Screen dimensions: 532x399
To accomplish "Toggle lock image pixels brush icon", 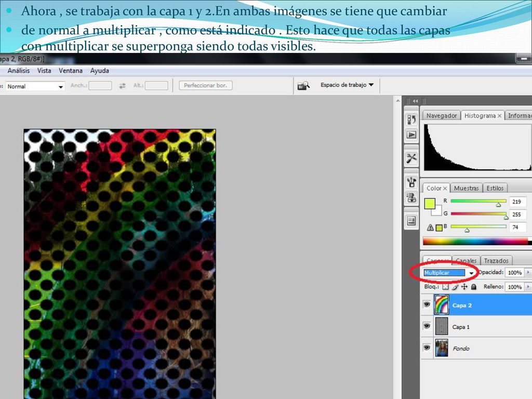I will 455,287.
